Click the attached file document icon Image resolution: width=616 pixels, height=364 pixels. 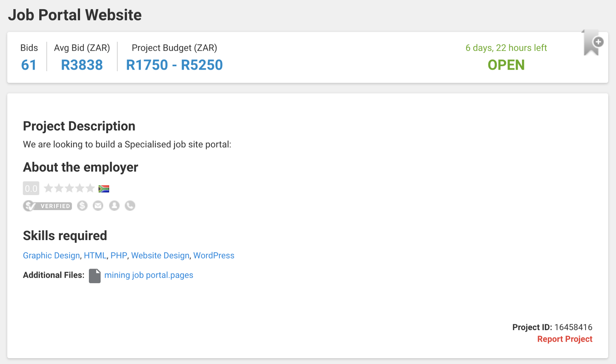[x=95, y=276]
